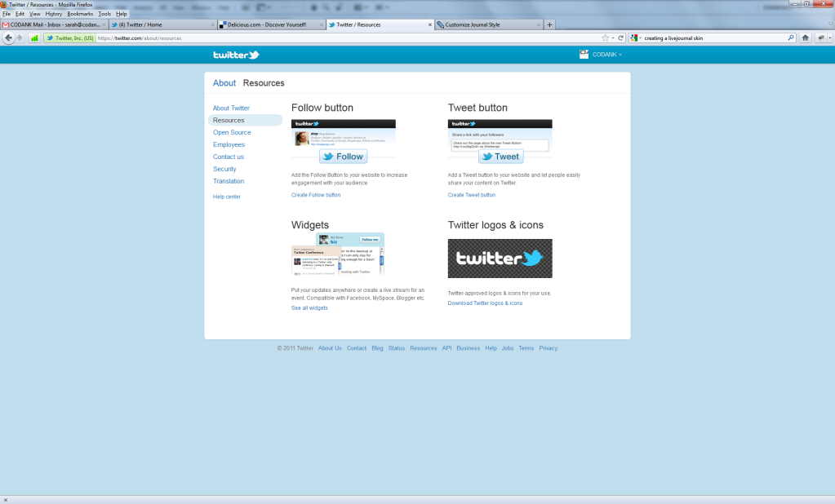This screenshot has height=504, width=835.
Task: Click the green signal bars toolbar icon
Action: click(34, 38)
